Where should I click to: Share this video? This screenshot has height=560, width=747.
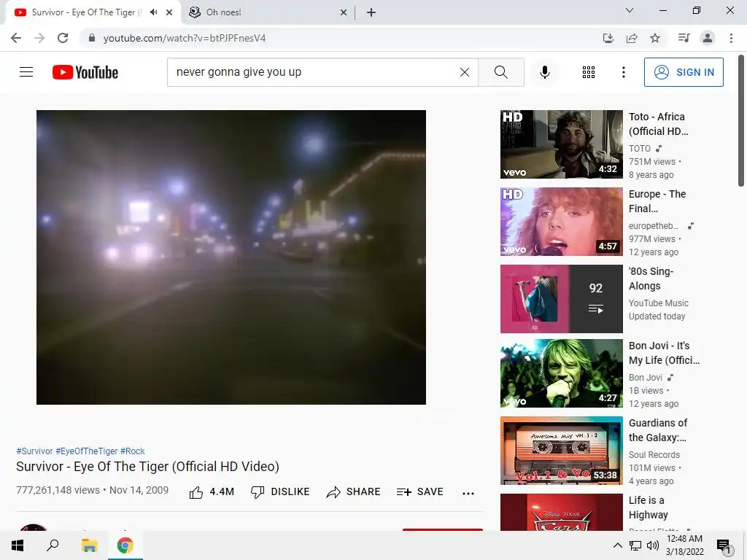coord(353,492)
